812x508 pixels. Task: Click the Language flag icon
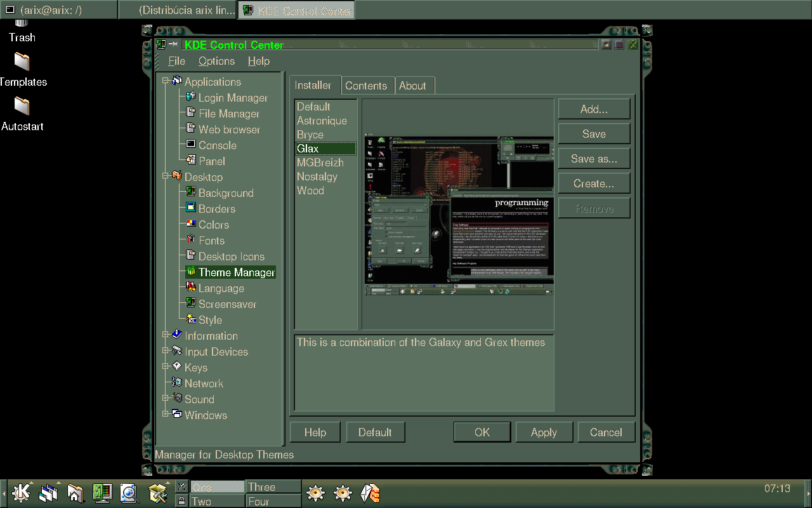point(190,288)
